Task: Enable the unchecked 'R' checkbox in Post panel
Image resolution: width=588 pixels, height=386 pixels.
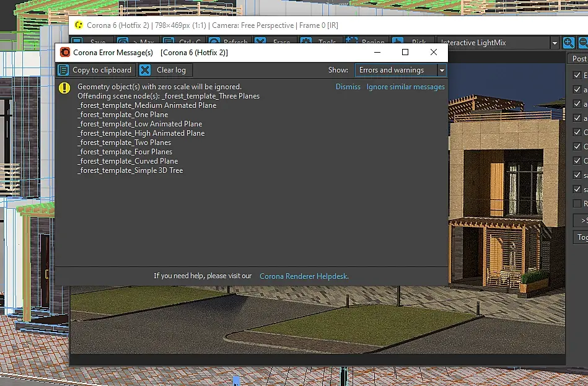Action: click(577, 204)
